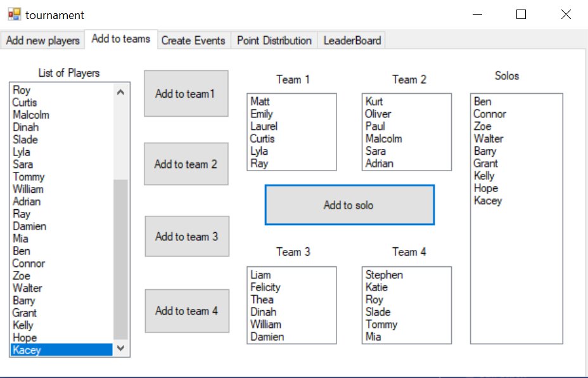Select Lyla in List of Players
The height and width of the screenshot is (378, 588).
tap(61, 152)
